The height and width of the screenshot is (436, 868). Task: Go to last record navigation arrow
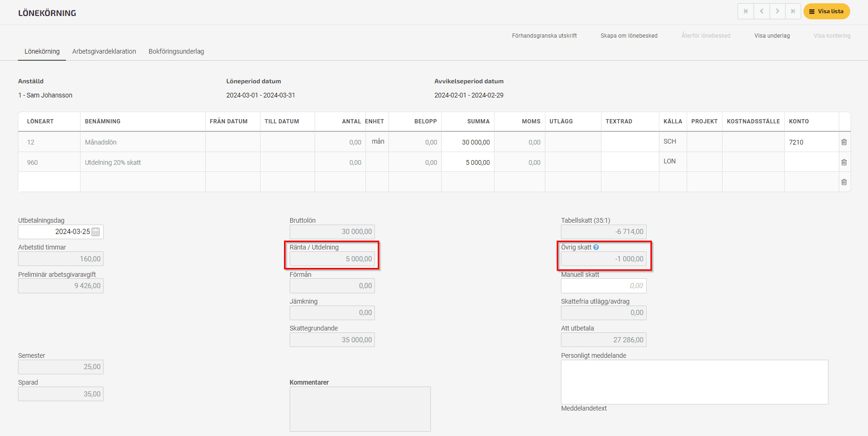[x=793, y=11]
